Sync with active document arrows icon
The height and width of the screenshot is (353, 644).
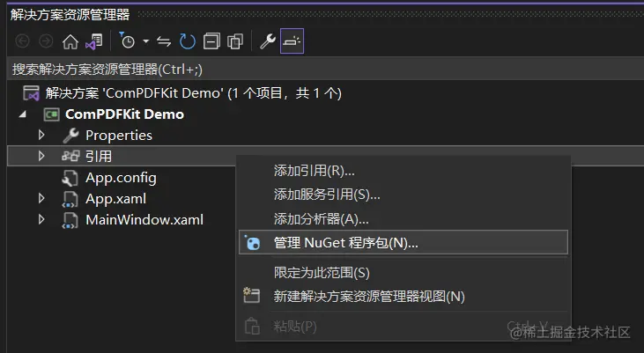coord(164,41)
